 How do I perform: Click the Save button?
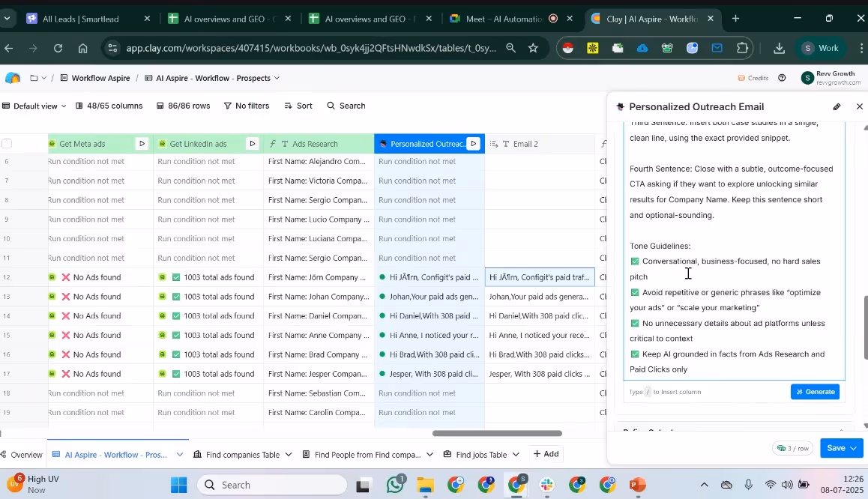(x=836, y=448)
